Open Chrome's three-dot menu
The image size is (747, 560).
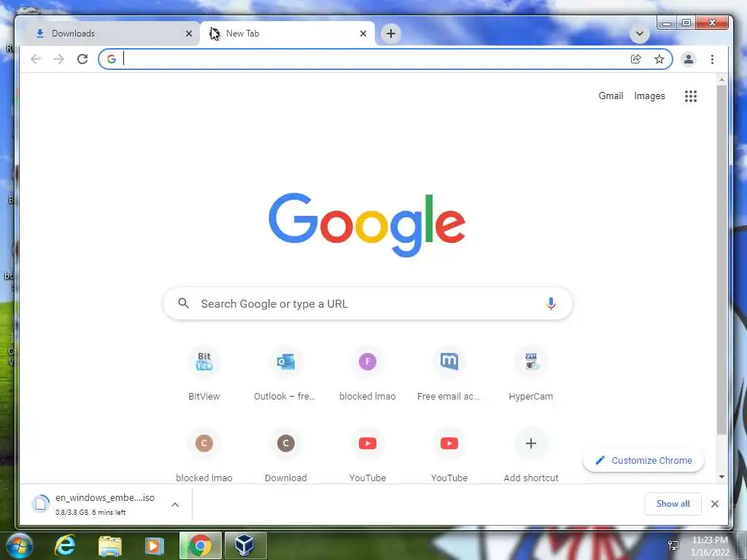(x=712, y=59)
